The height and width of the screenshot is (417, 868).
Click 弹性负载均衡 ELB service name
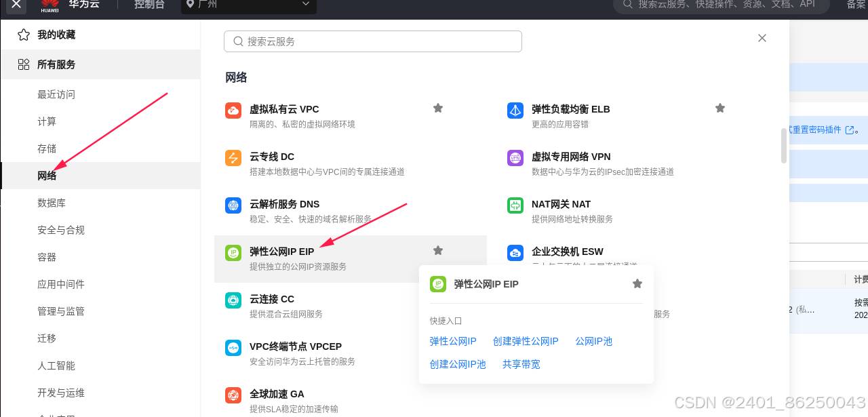(571, 109)
